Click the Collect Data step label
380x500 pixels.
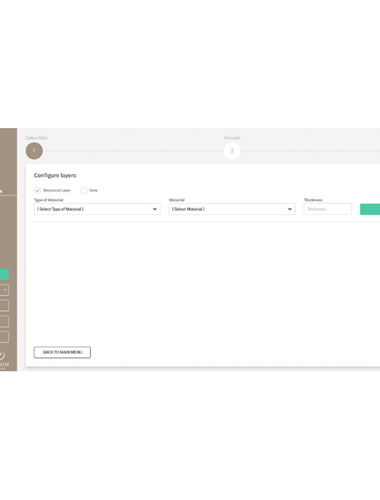click(x=36, y=138)
